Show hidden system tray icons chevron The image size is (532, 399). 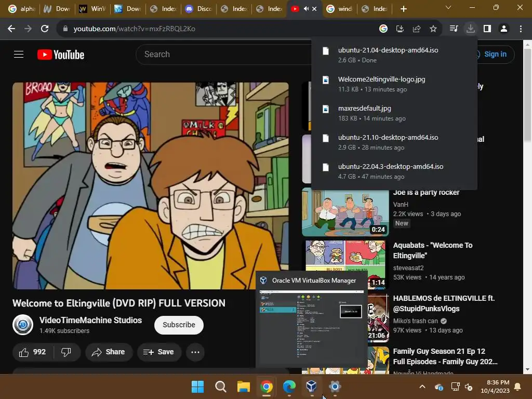(422, 387)
